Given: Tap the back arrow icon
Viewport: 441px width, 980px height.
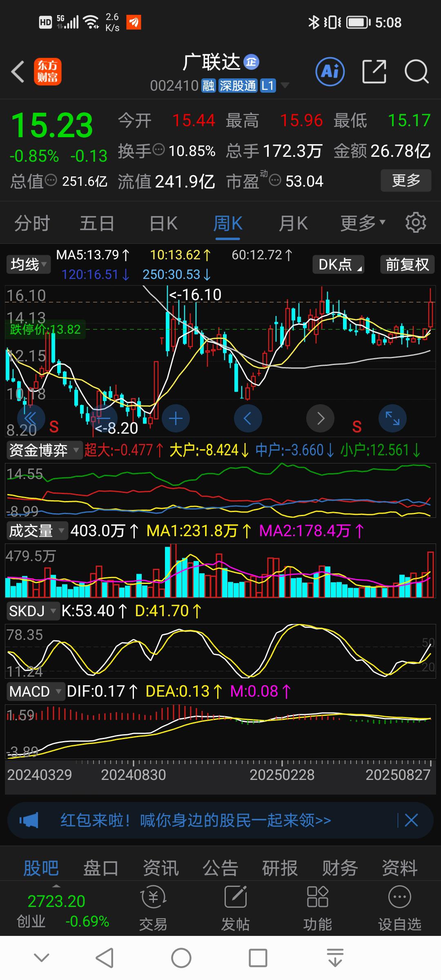Looking at the screenshot, I should pos(18,72).
